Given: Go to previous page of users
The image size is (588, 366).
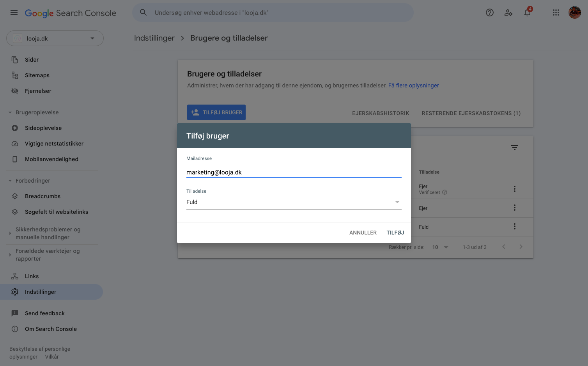Looking at the screenshot, I should click(504, 247).
